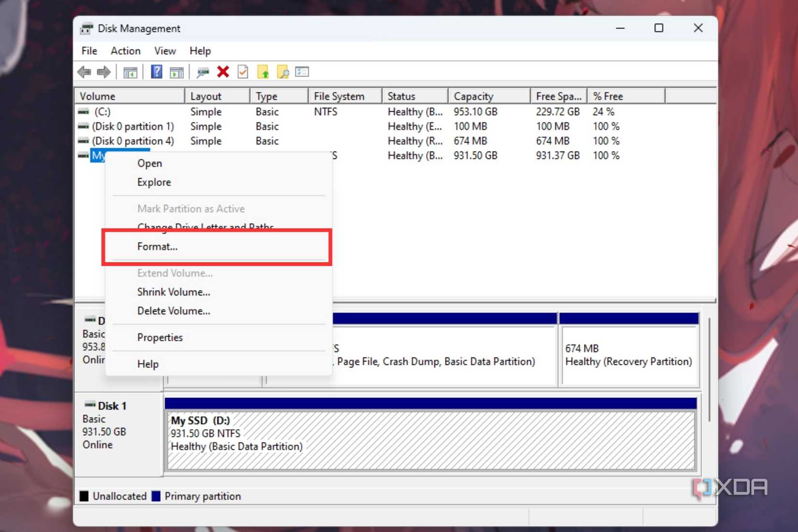The image size is (798, 532).
Task: Open the File menu
Action: tap(89, 51)
